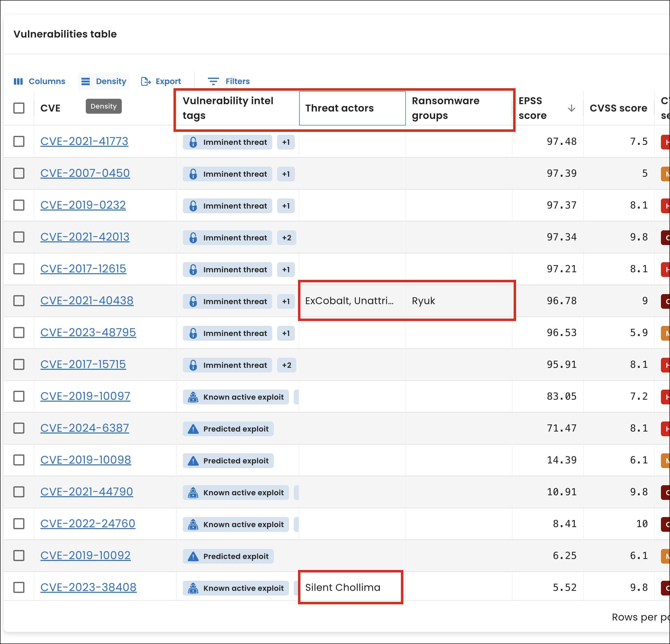Sort by Ransomware groups column header

click(x=459, y=108)
